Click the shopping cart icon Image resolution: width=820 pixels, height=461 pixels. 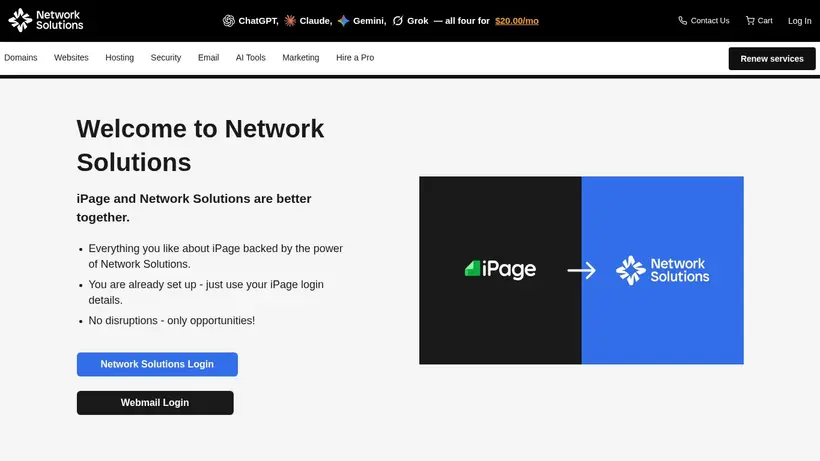tap(750, 20)
